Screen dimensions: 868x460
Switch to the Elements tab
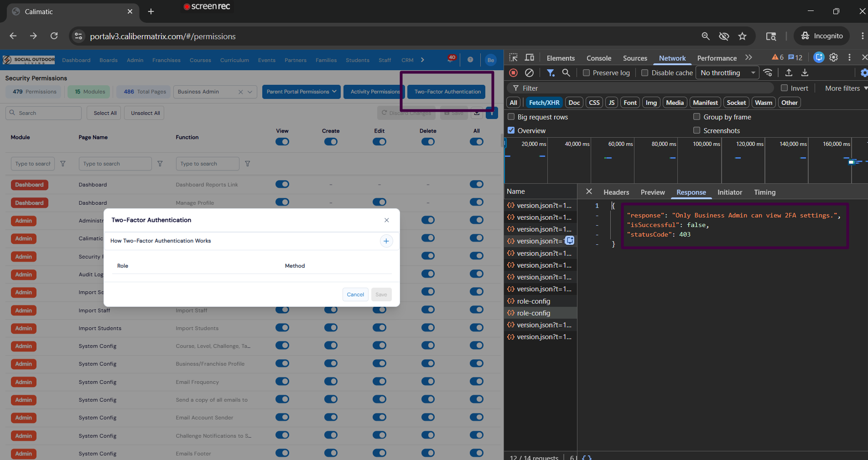[561, 58]
